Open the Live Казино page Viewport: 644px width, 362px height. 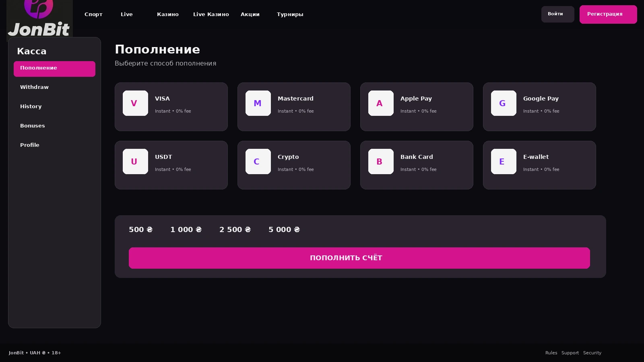(x=211, y=14)
